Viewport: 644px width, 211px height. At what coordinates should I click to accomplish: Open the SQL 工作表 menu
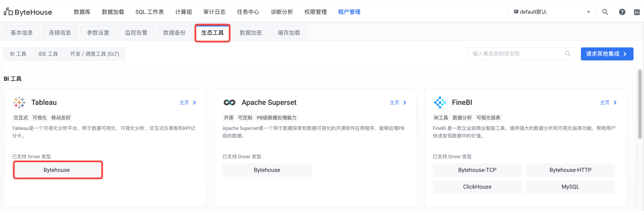[149, 12]
